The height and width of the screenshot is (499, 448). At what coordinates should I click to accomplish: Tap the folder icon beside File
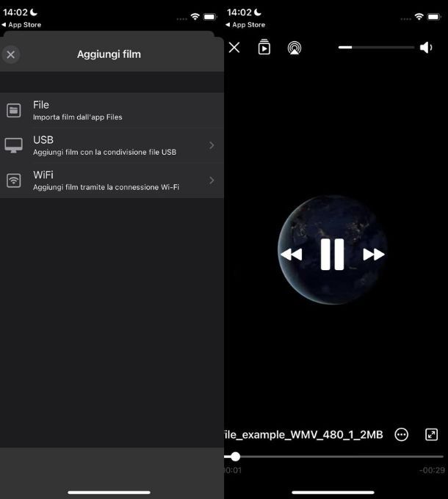[x=14, y=111]
